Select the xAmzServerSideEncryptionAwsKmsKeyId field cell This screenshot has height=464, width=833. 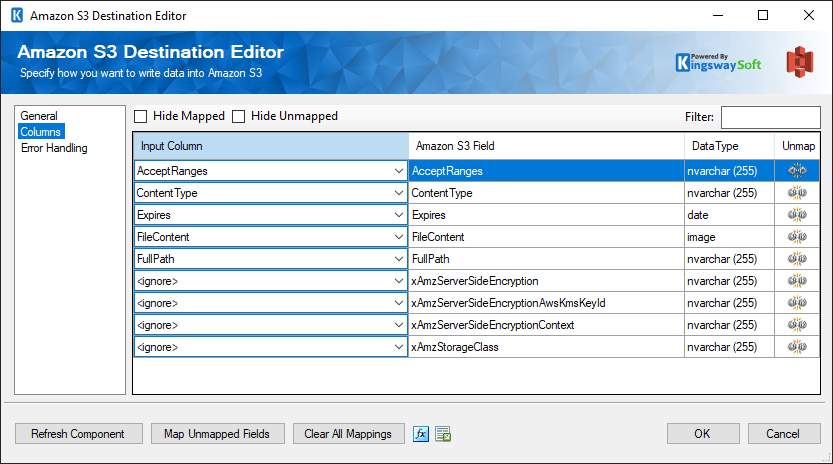[546, 303]
